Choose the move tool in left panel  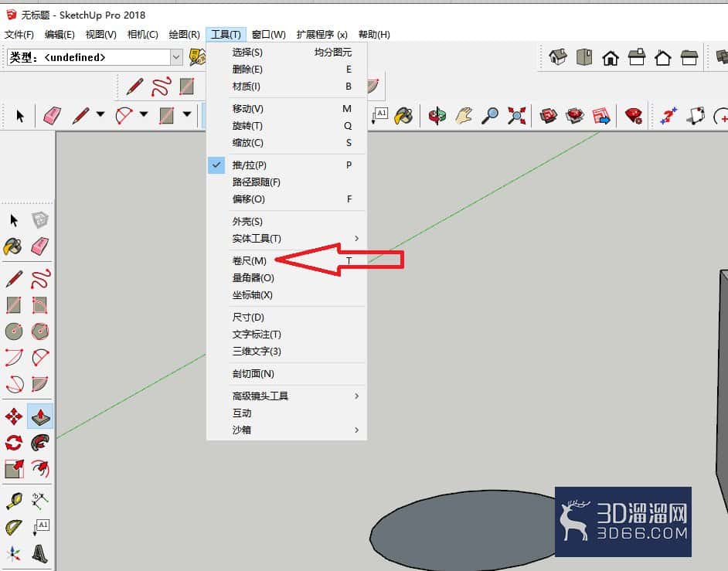pyautogui.click(x=13, y=416)
